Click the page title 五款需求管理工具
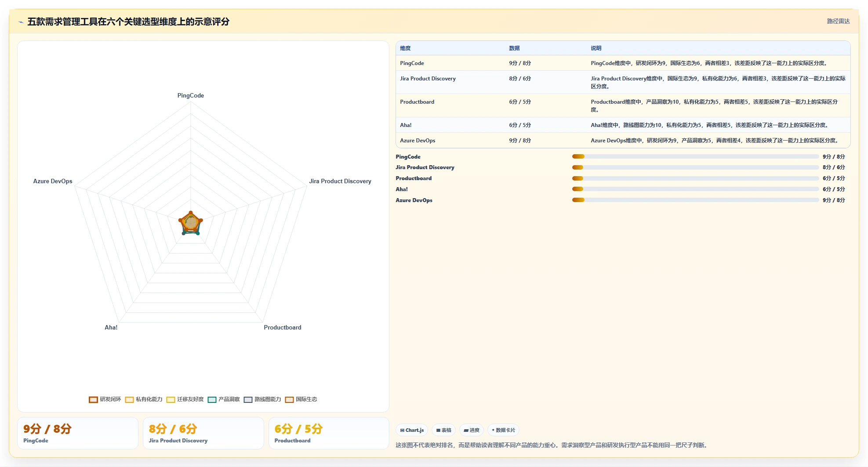The height and width of the screenshot is (467, 868). tap(128, 22)
